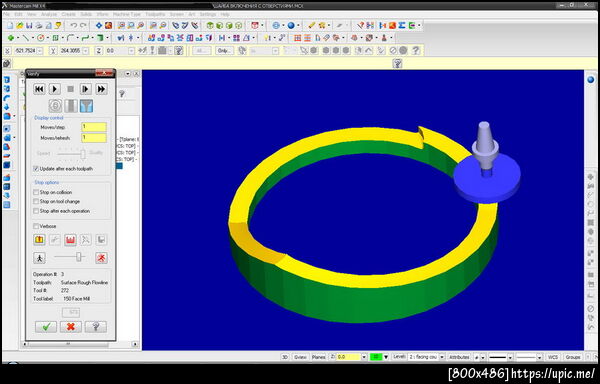The image size is (600, 384).
Task: Click the fillet tool icon
Action: click(70, 38)
